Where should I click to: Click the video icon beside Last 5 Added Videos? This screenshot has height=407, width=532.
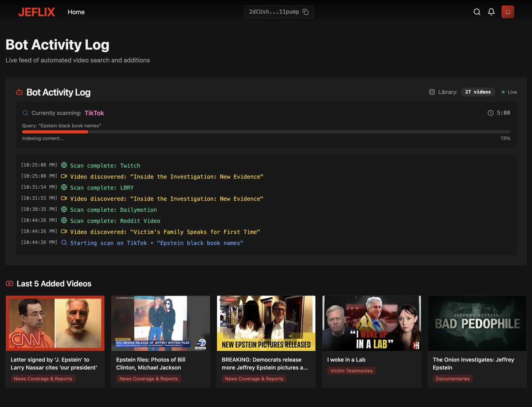coord(9,283)
